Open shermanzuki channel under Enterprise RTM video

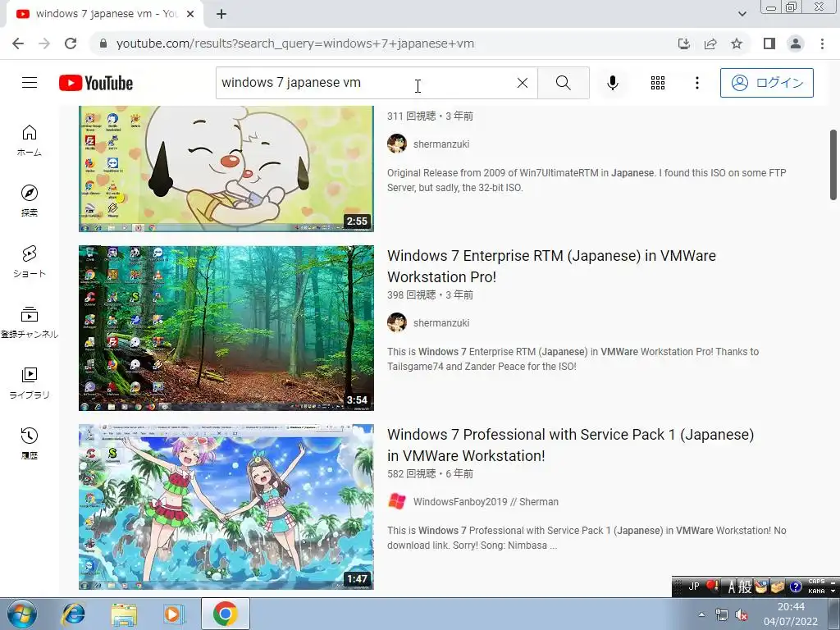coord(441,323)
